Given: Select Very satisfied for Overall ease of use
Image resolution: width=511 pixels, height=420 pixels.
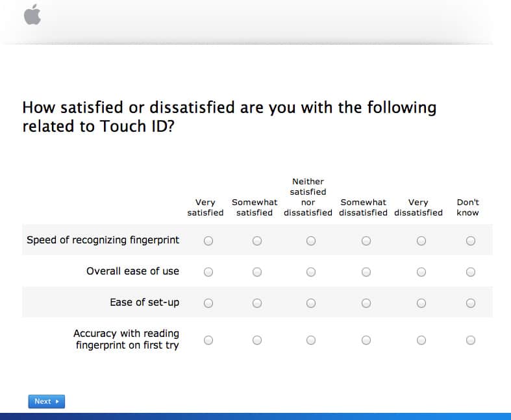Looking at the screenshot, I should (208, 272).
